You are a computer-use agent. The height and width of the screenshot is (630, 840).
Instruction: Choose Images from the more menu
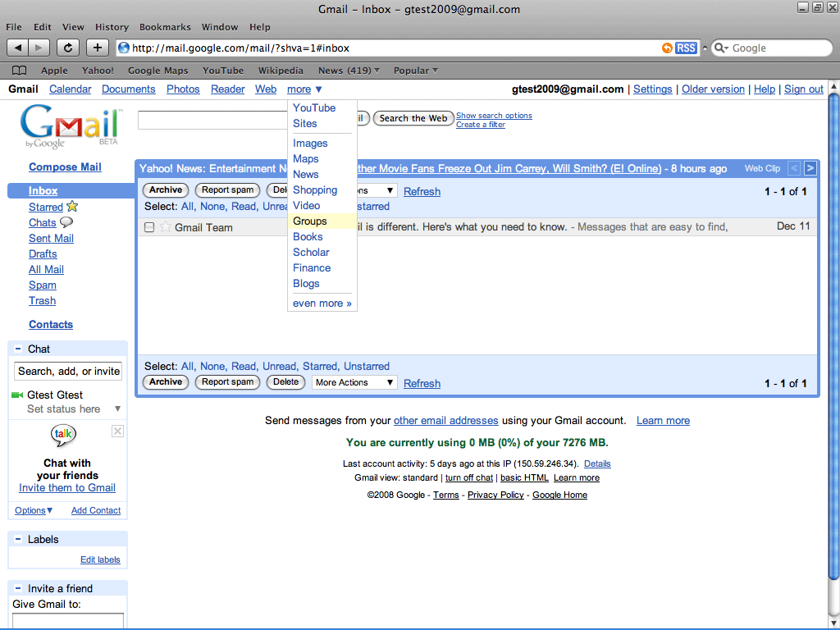point(310,143)
